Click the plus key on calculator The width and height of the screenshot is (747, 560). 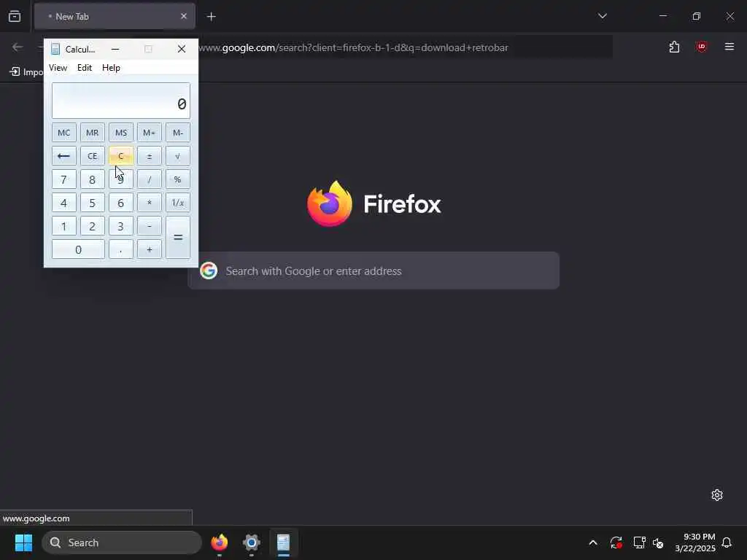149,249
